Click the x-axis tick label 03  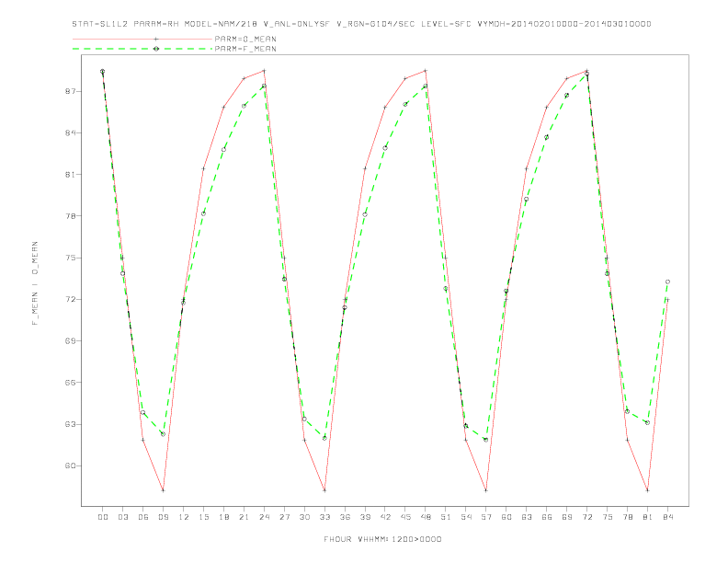tap(122, 517)
